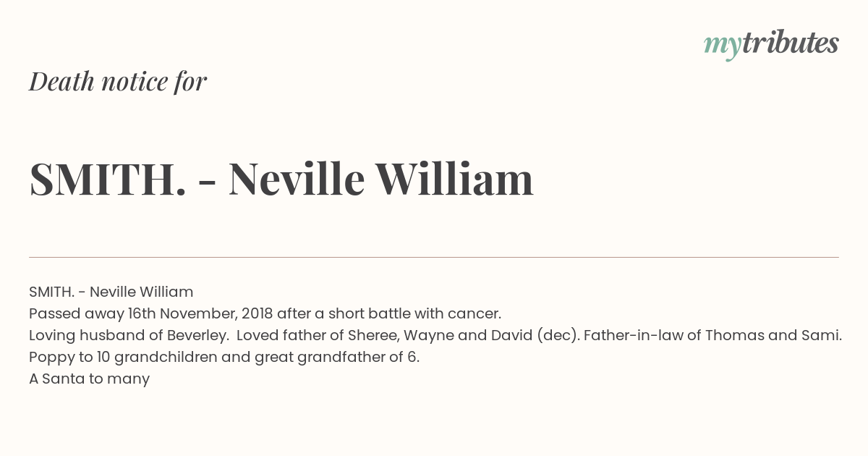Image resolution: width=868 pixels, height=456 pixels.
Task: Click the horizontal divider line
Action: 434,257
